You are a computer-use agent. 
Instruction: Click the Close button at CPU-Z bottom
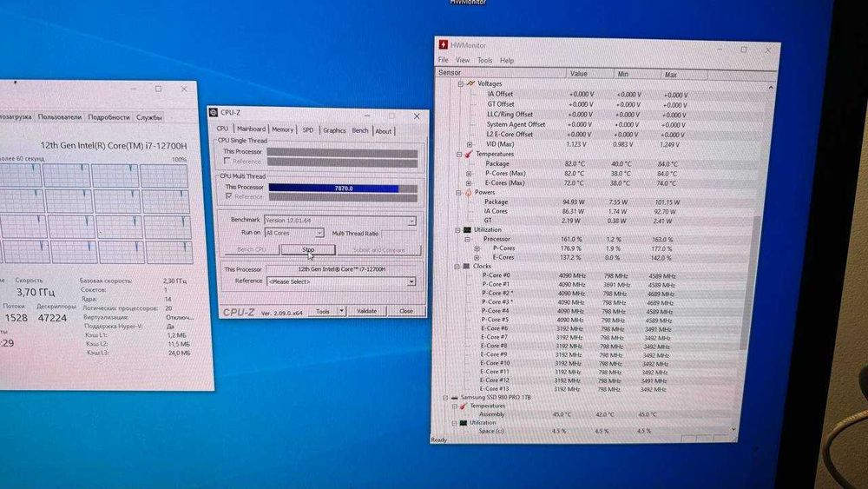point(405,311)
